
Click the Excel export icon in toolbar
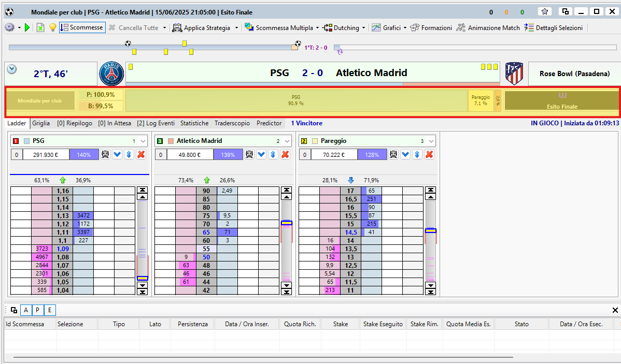pyautogui.click(x=40, y=27)
